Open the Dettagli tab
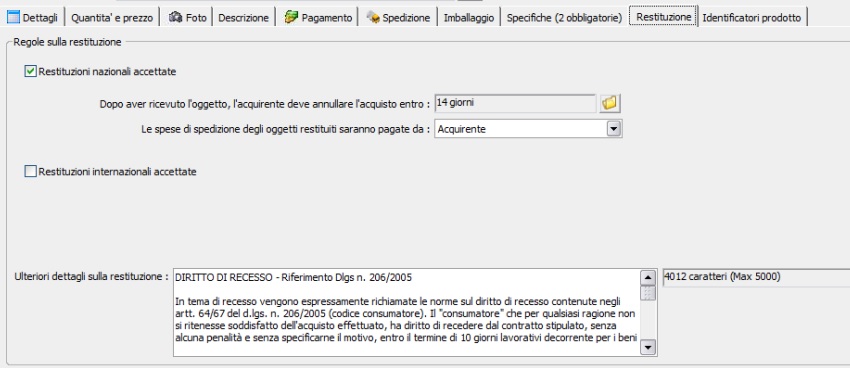Image resolution: width=850 pixels, height=368 pixels. [33, 17]
